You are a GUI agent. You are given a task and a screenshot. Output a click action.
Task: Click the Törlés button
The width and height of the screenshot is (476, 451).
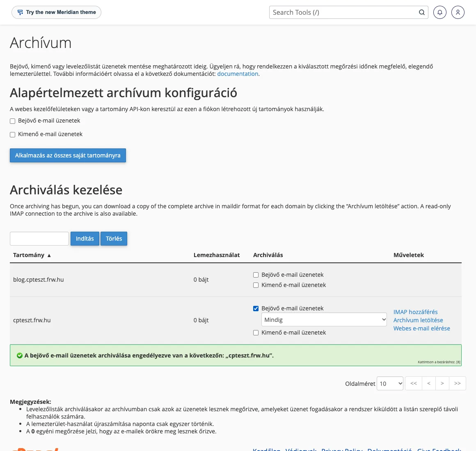(x=114, y=239)
